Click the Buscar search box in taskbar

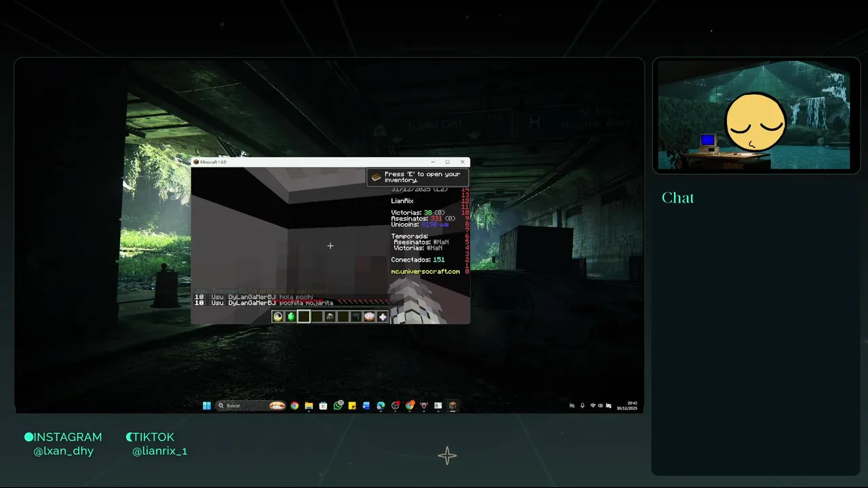[x=250, y=405]
